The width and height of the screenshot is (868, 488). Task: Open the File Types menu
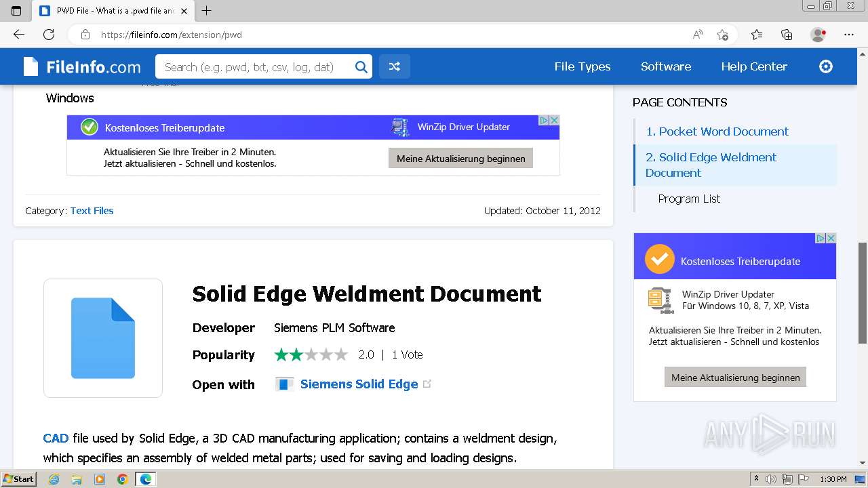click(583, 66)
